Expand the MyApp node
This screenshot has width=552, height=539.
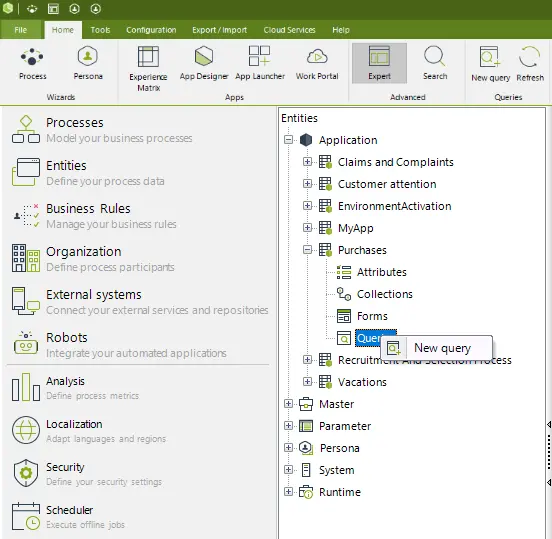pyautogui.click(x=307, y=228)
